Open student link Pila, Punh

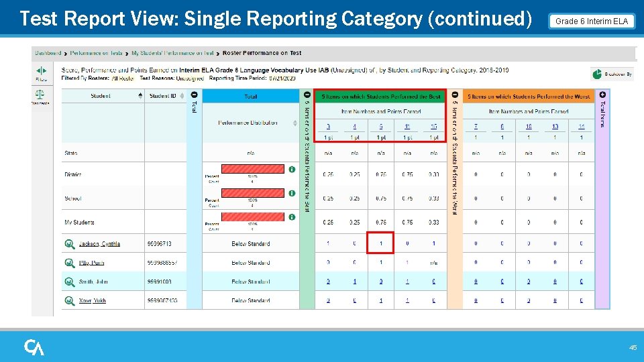click(92, 263)
